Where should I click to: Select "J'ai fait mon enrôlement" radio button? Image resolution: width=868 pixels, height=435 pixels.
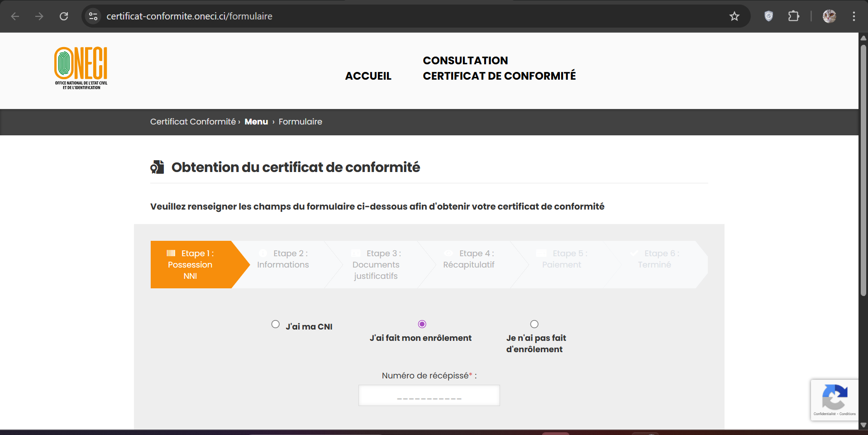click(x=422, y=324)
